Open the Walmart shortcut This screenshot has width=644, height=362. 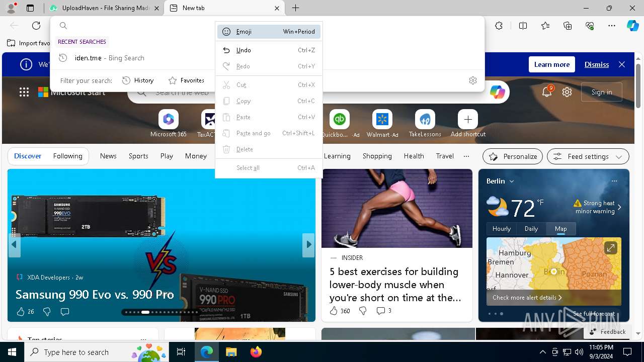tap(382, 124)
